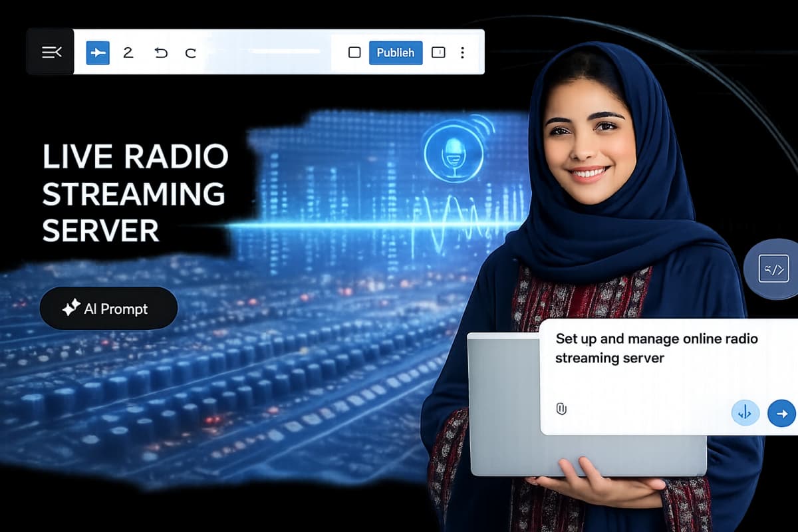
Task: Open the three-dot options menu
Action: click(x=463, y=53)
